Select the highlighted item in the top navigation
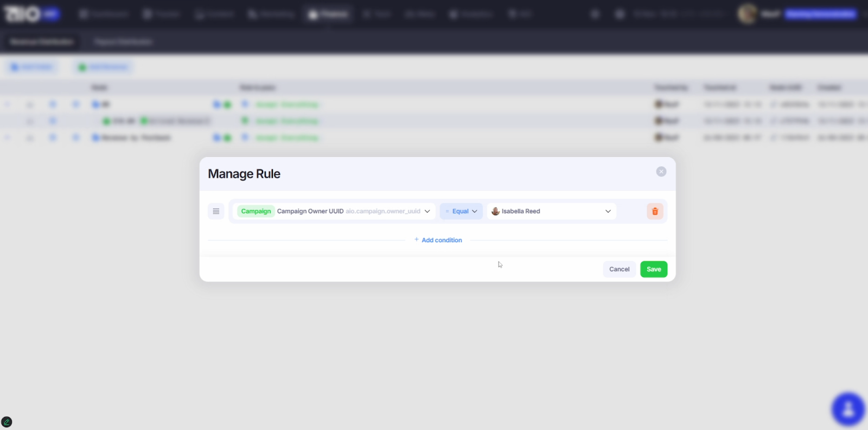The height and width of the screenshot is (430, 868). [x=328, y=14]
